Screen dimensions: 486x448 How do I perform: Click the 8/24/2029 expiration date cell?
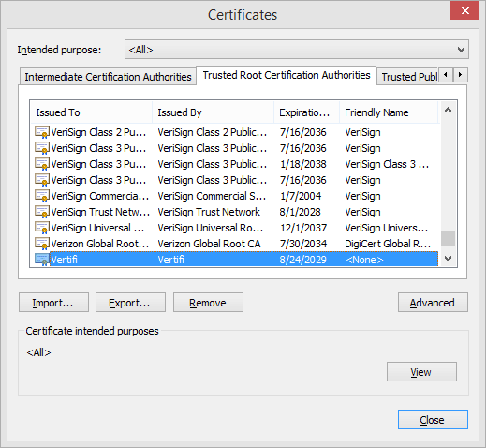[302, 260]
